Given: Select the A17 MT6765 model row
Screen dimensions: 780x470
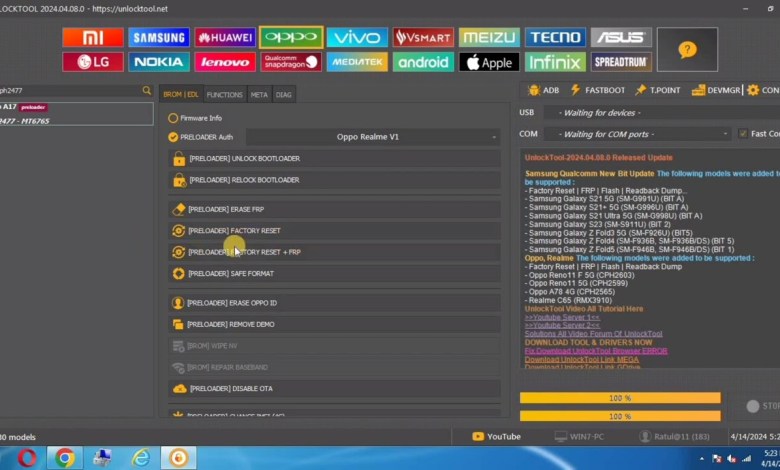Looking at the screenshot, I should point(76,114).
